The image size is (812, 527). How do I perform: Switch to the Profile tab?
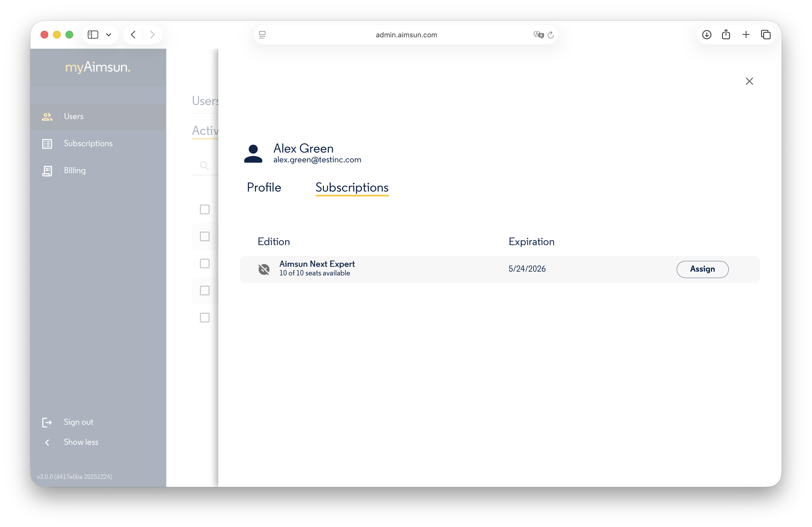coord(264,187)
